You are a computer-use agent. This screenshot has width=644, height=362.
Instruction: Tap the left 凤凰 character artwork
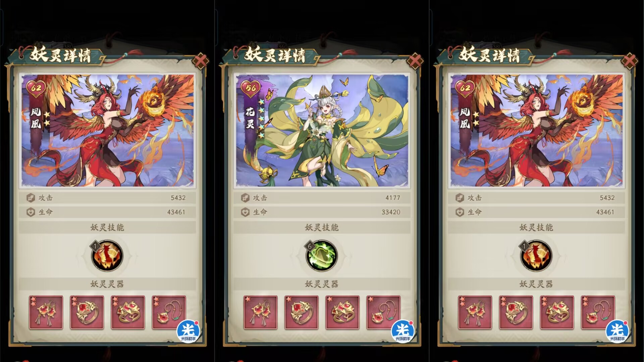107,130
